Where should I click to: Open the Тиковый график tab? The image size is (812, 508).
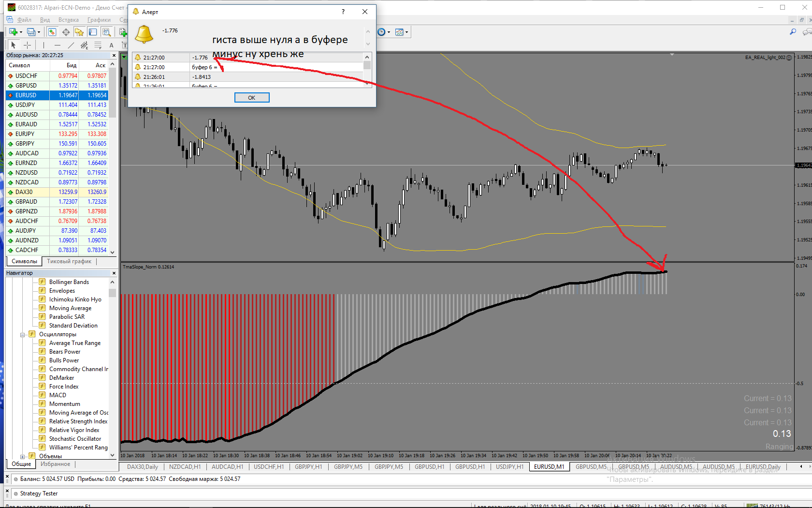(x=69, y=261)
